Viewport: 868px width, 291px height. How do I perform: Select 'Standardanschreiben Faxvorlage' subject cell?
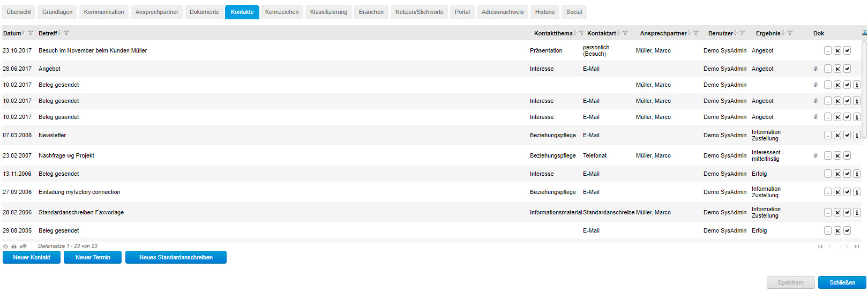tap(81, 212)
